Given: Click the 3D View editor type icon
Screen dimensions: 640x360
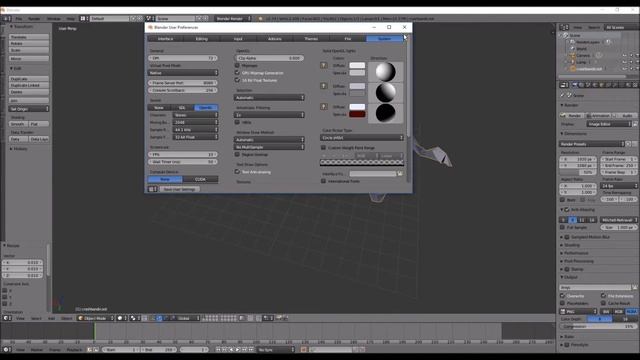Looking at the screenshot, I should click(7, 318).
